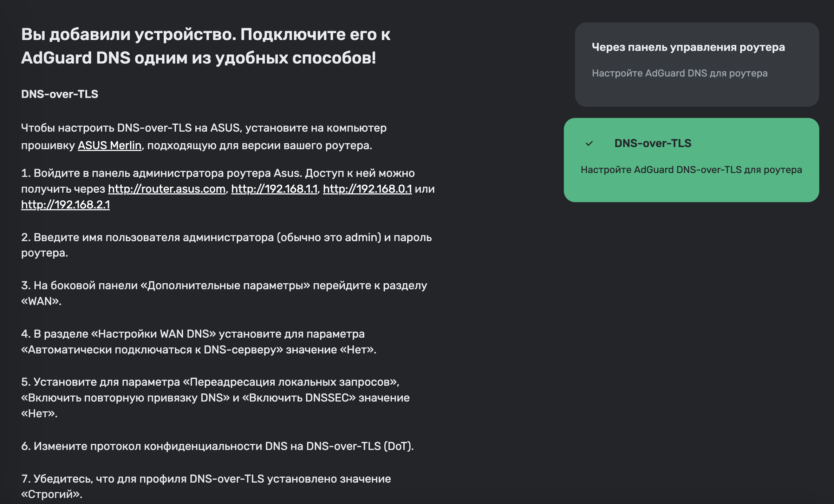Follow the http://192.168.1.1 link
Image resolution: width=834 pixels, height=504 pixels.
274,189
